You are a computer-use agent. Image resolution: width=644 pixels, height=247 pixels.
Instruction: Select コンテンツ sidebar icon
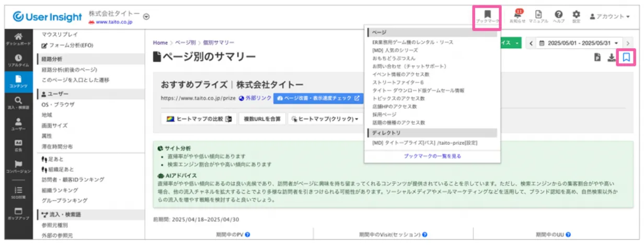point(18,82)
